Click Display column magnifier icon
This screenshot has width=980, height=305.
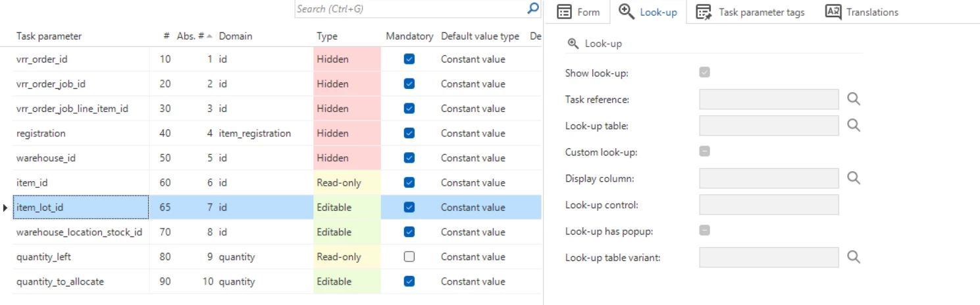[x=854, y=178]
